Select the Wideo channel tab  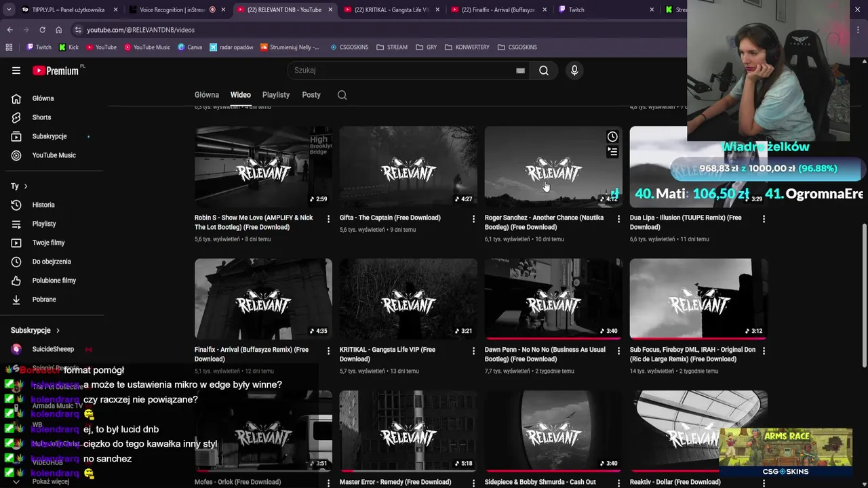pos(241,95)
